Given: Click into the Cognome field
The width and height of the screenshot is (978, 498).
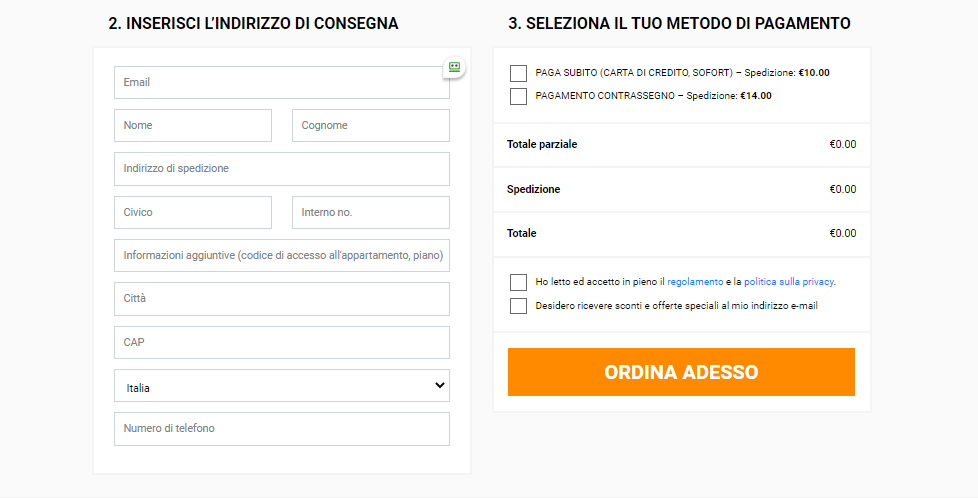Looking at the screenshot, I should [370, 126].
